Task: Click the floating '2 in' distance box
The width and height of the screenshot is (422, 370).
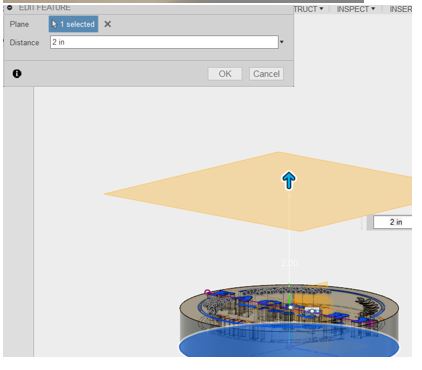Action: [x=392, y=222]
